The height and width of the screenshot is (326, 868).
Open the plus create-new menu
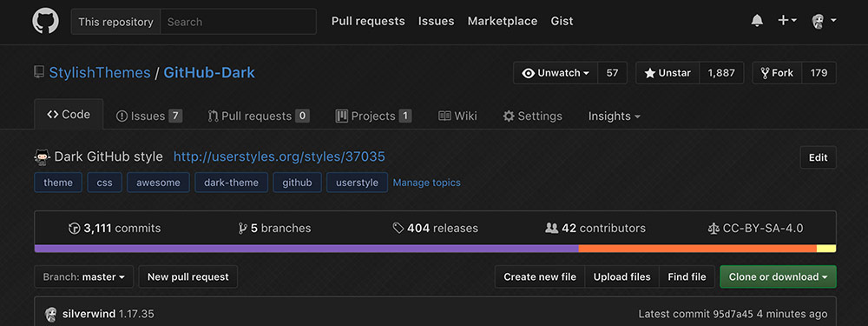787,21
